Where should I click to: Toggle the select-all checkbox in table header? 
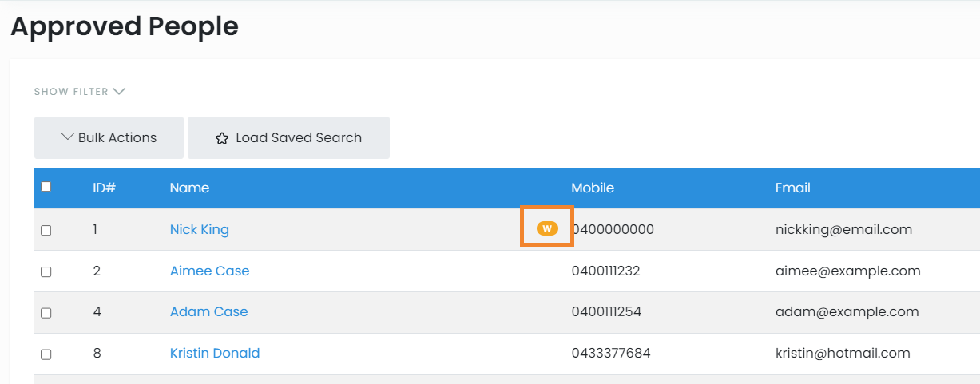click(46, 187)
